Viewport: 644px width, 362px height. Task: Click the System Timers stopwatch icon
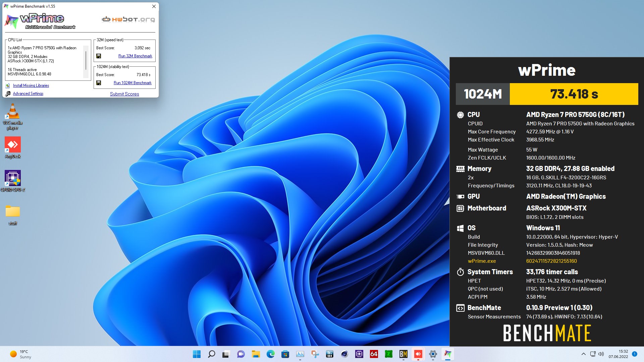click(x=460, y=272)
